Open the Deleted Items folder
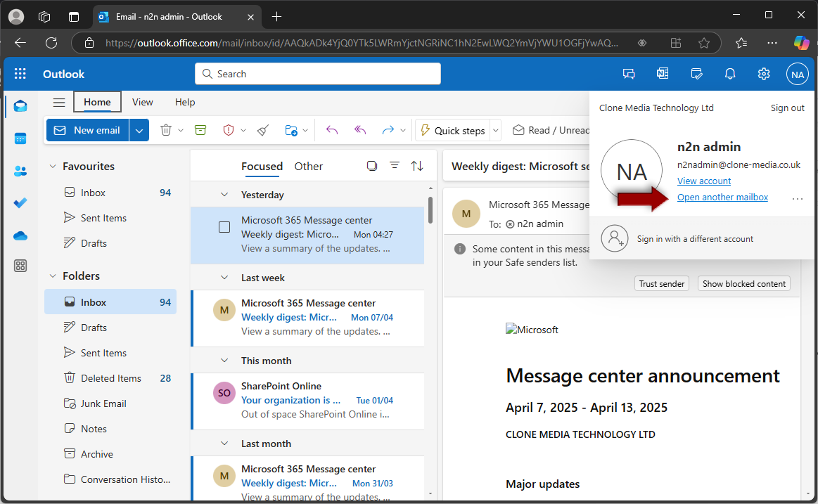Image resolution: width=818 pixels, height=504 pixels. click(x=110, y=378)
